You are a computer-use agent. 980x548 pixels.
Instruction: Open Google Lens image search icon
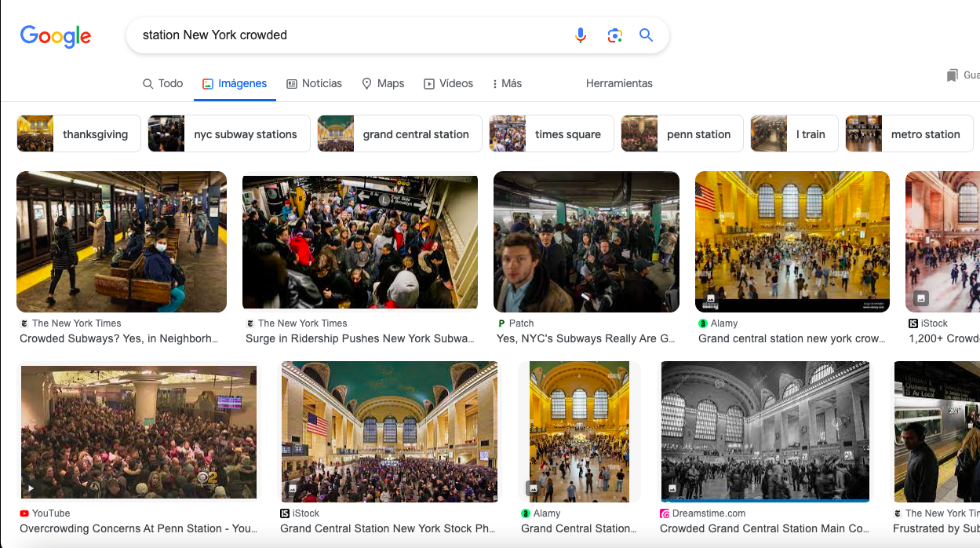point(614,35)
